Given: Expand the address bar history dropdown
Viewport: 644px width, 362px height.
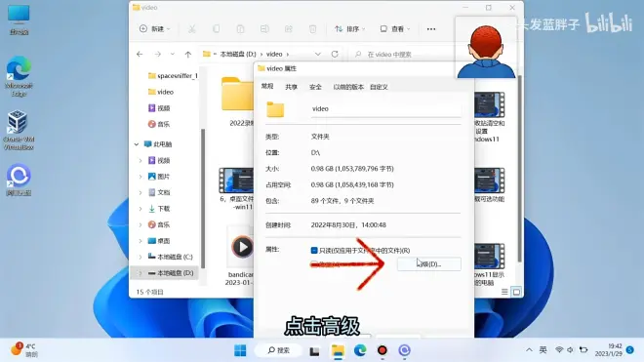Looking at the screenshot, I should pos(318,54).
